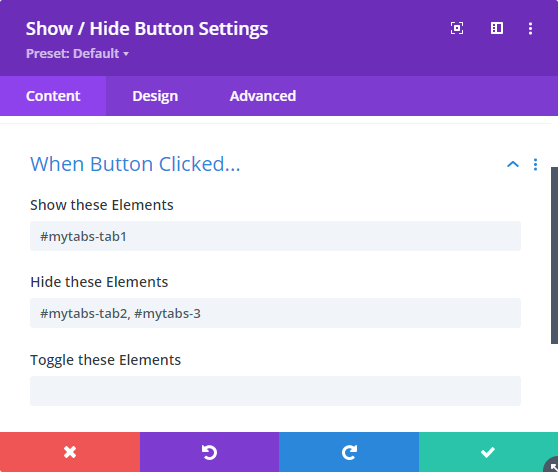
Task: Redo change with the blue arrow button
Action: coord(349,452)
